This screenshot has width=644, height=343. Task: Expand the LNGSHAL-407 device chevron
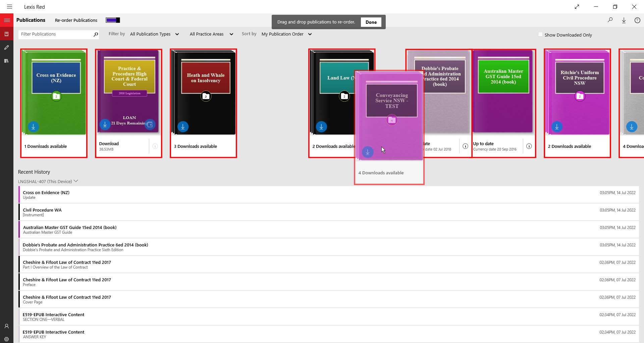tap(76, 181)
